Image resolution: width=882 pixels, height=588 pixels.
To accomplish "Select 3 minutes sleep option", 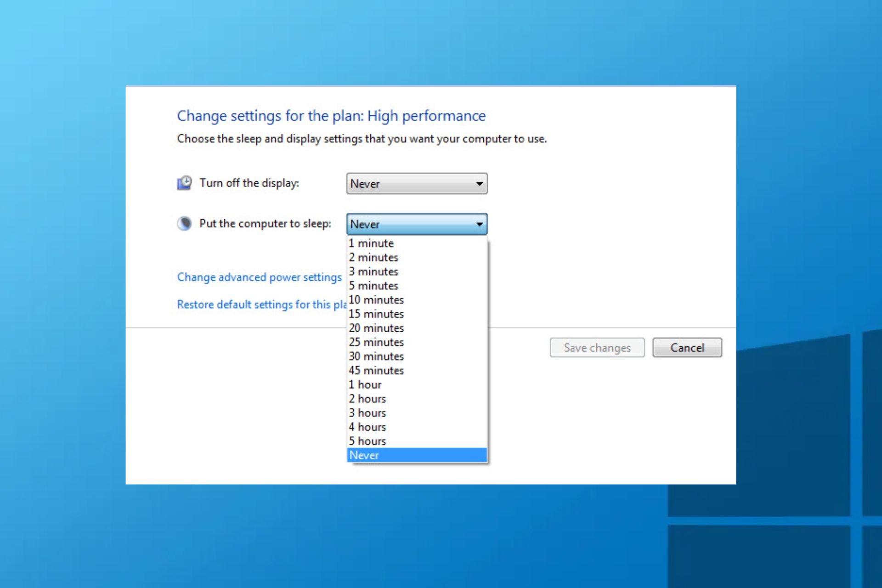I will (x=417, y=271).
